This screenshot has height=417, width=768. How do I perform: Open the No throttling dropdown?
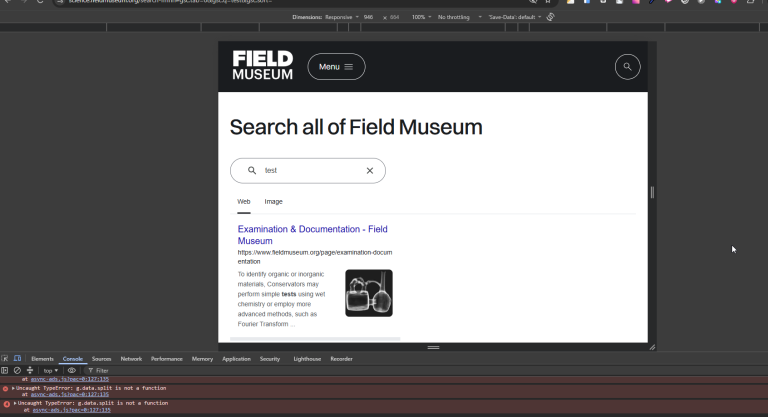click(x=459, y=17)
